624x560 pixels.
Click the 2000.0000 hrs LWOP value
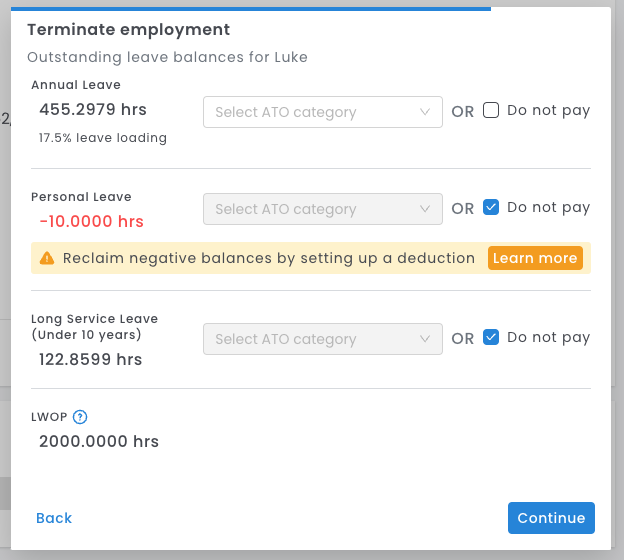click(x=99, y=441)
